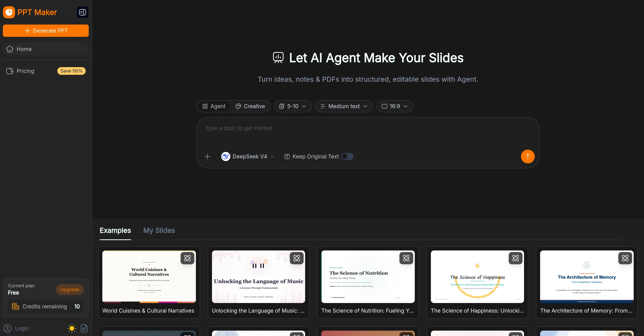Select the Creative mode option
Image resolution: width=644 pixels, height=336 pixels.
pyautogui.click(x=250, y=106)
